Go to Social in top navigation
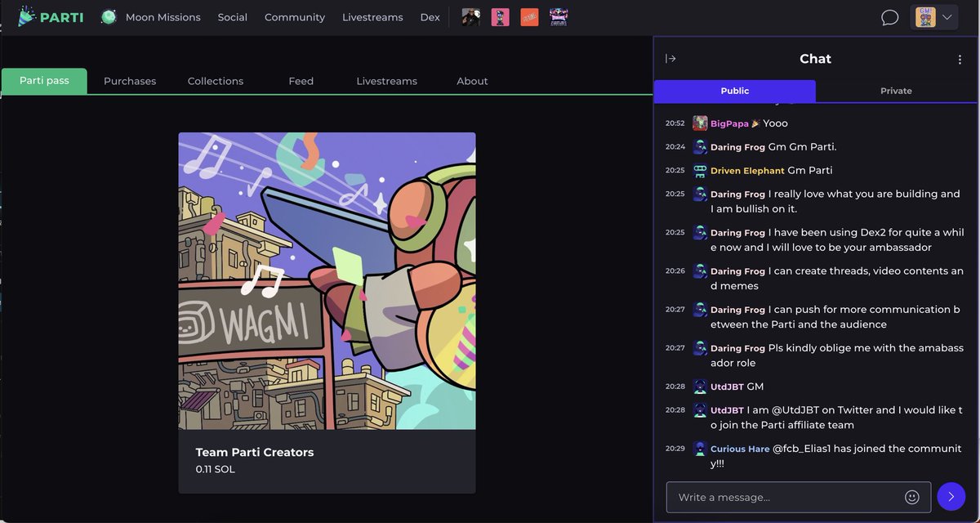Image resolution: width=980 pixels, height=523 pixels. (x=233, y=17)
